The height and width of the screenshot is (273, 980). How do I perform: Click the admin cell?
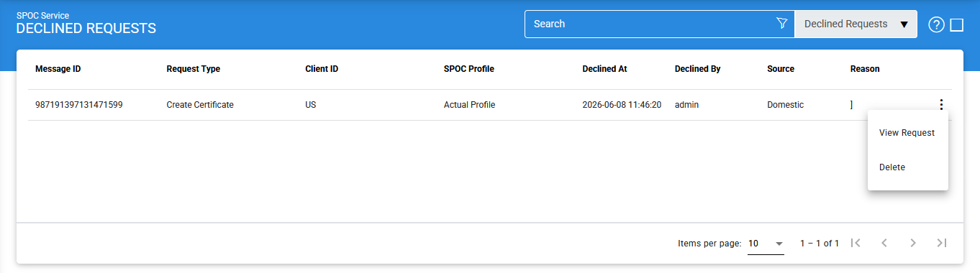687,105
